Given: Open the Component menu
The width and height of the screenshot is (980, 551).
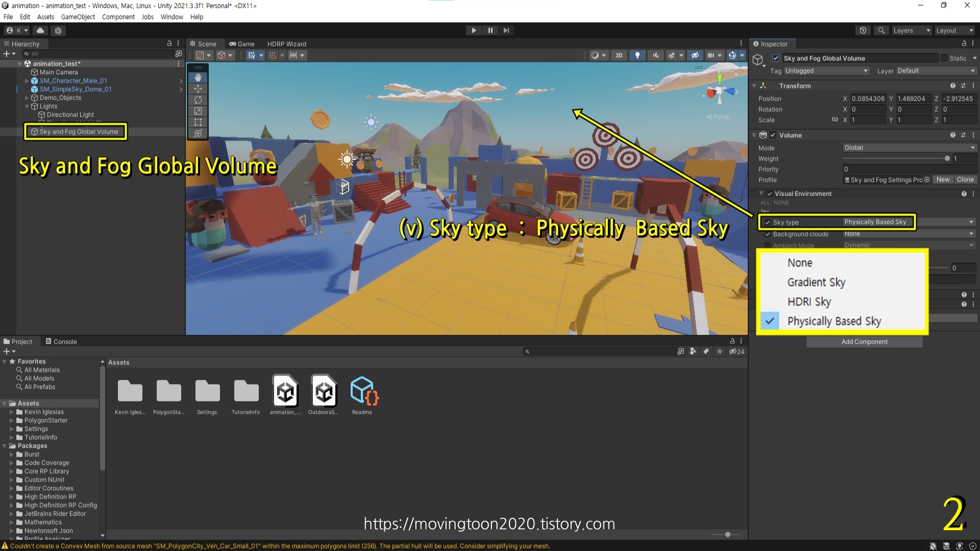Looking at the screenshot, I should tap(118, 17).
